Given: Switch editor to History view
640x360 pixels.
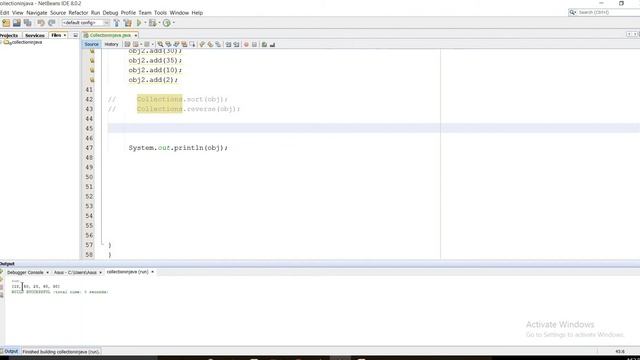Looking at the screenshot, I should (x=111, y=44).
